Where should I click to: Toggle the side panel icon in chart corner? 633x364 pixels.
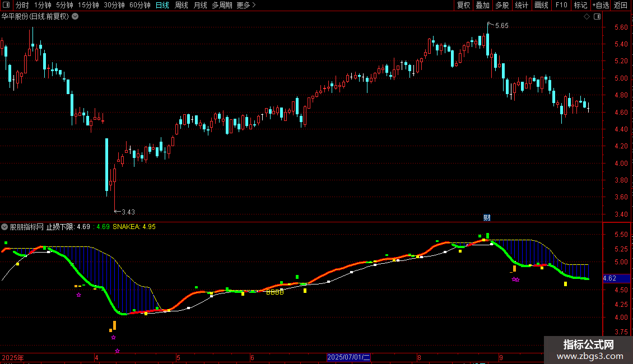point(597,17)
